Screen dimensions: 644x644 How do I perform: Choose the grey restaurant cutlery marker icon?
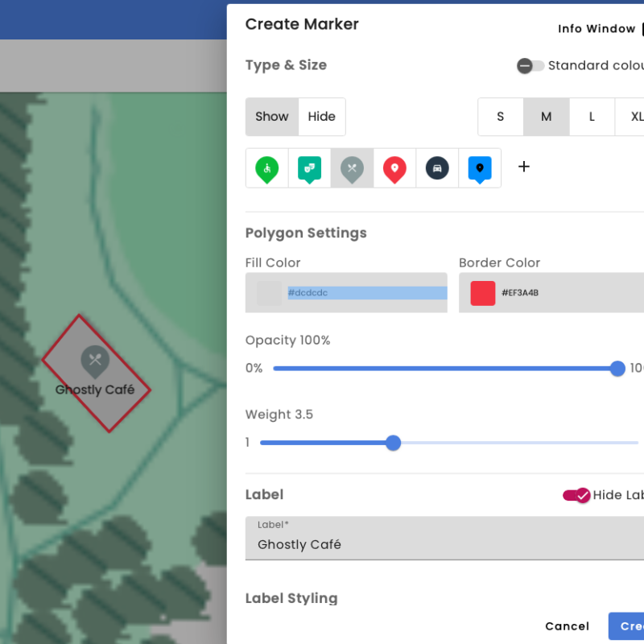[352, 168]
